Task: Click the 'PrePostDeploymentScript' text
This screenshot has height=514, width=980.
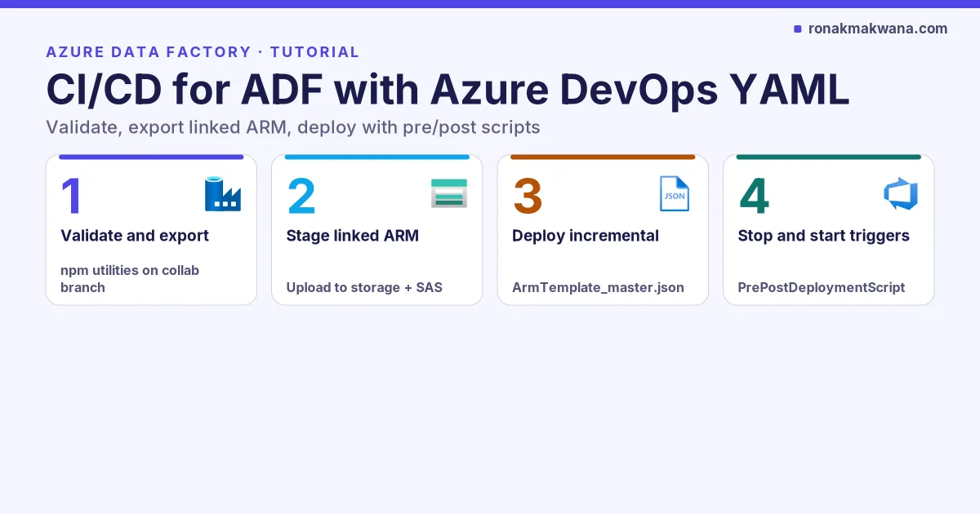Action: [822, 287]
